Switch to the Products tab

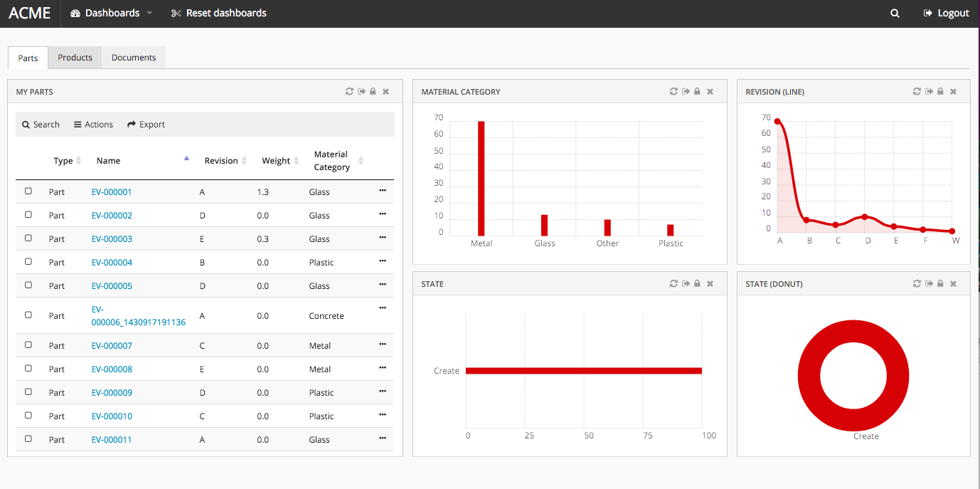point(75,58)
